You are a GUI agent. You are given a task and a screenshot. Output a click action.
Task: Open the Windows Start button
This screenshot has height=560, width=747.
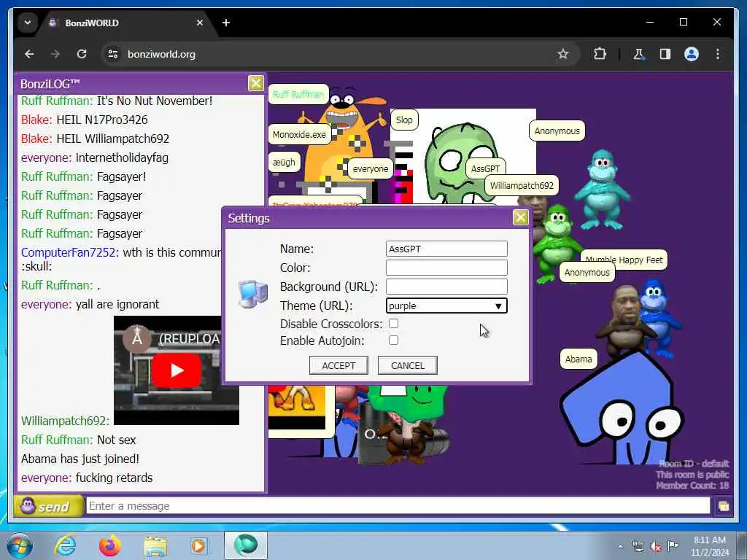coord(20,545)
